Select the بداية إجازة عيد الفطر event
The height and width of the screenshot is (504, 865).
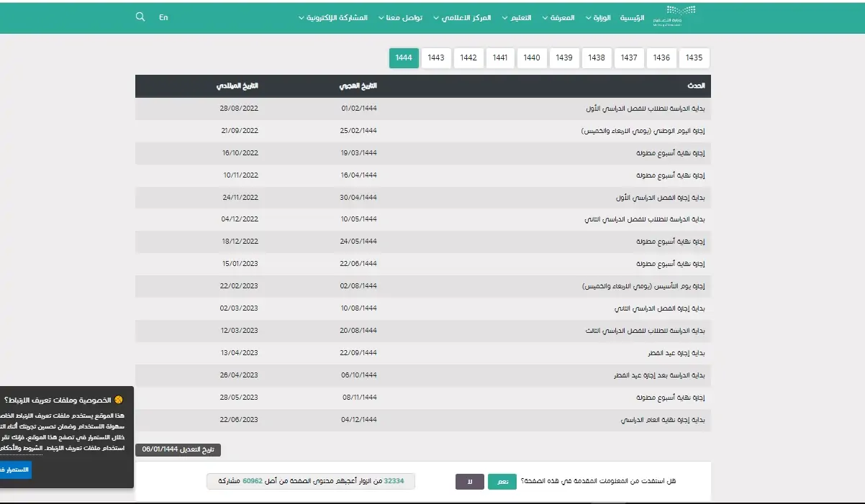676,353
